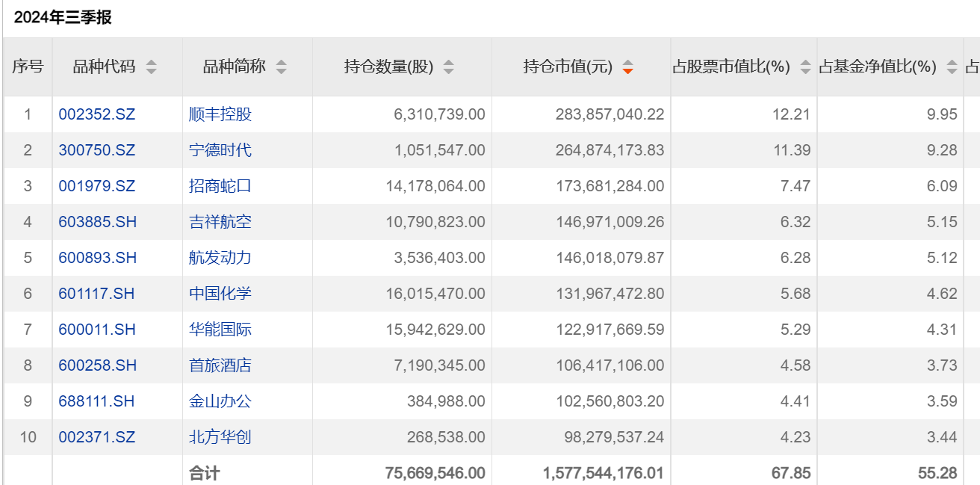Click the 合计 total row label
980x485 pixels.
(205, 473)
